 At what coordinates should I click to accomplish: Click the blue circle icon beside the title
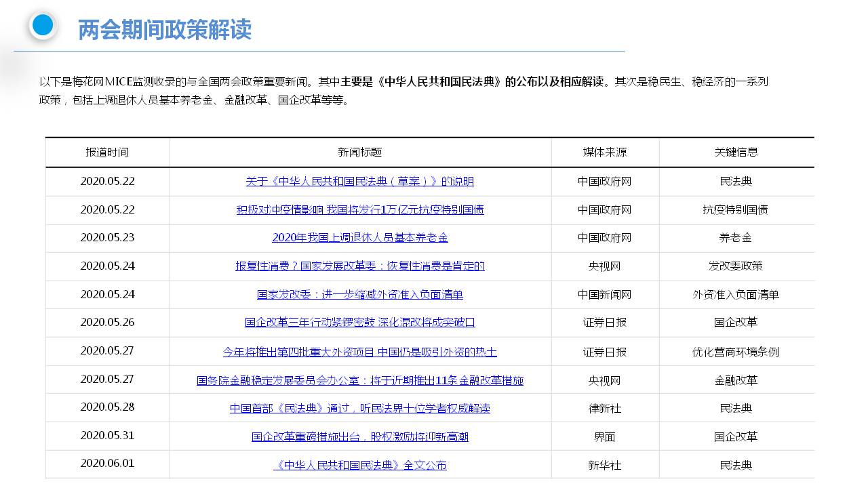click(x=43, y=26)
